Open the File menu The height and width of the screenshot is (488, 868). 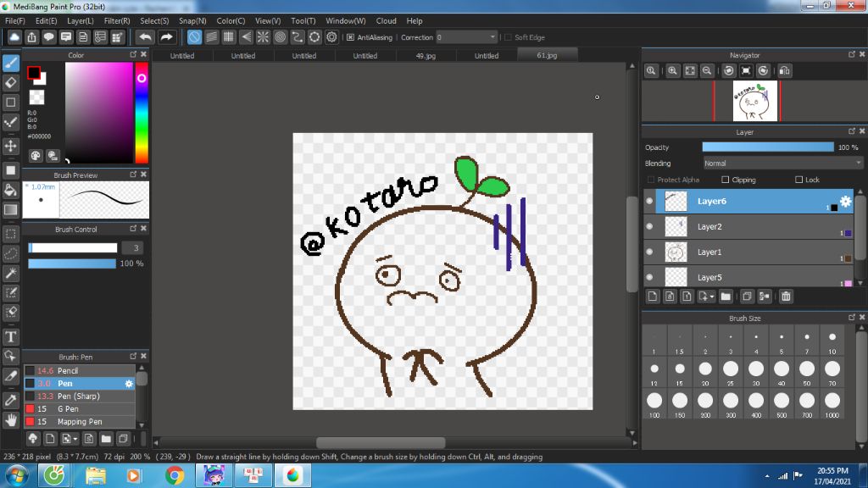[15, 21]
